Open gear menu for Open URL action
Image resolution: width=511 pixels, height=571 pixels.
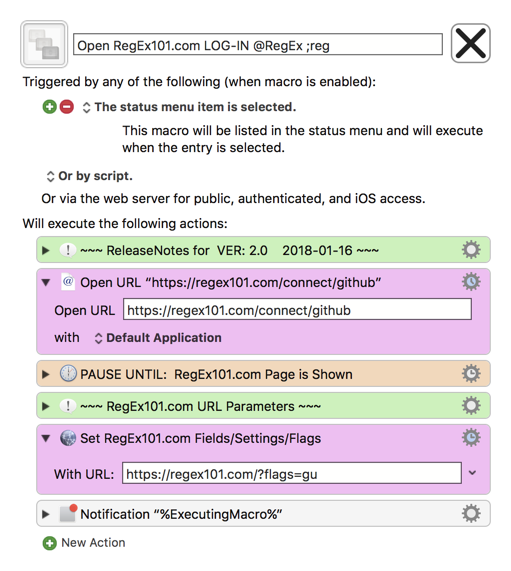pos(471,282)
